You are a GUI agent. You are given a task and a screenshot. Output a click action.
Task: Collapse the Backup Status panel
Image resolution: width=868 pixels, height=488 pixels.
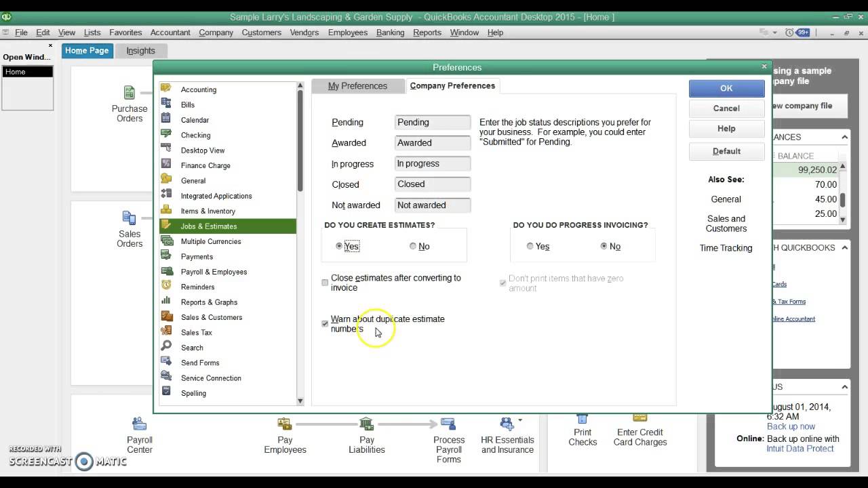(x=844, y=386)
